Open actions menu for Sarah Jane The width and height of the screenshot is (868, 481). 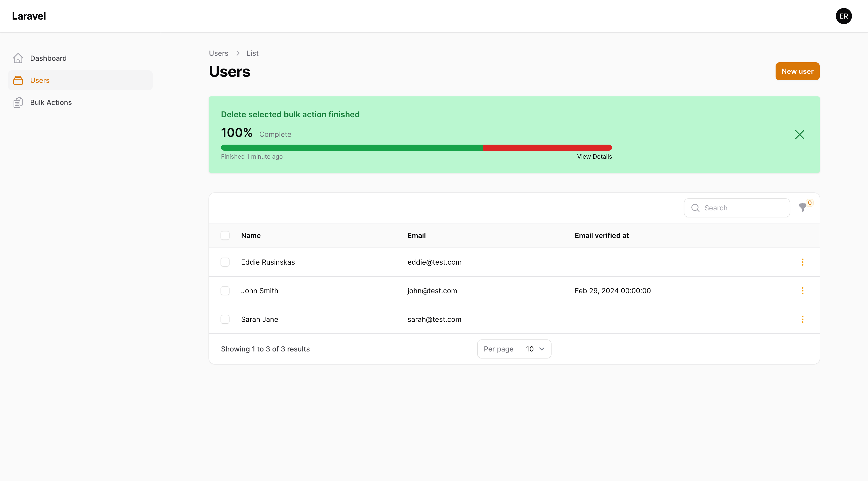pos(803,319)
